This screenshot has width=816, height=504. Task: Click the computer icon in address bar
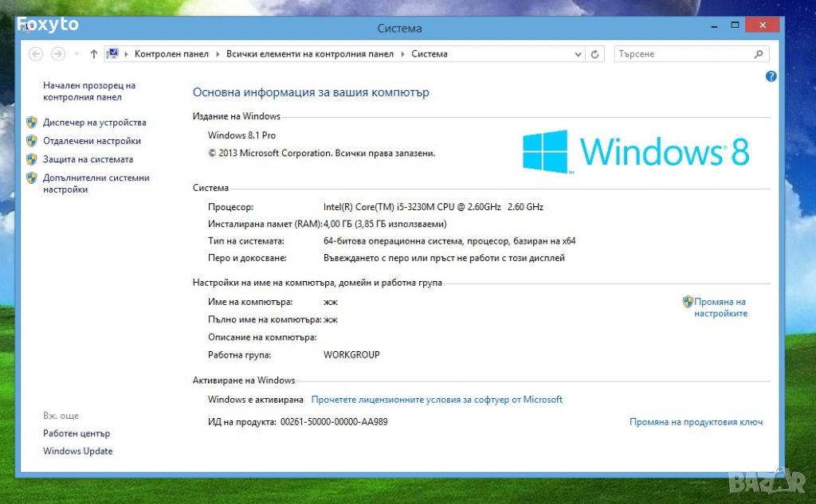pos(112,53)
